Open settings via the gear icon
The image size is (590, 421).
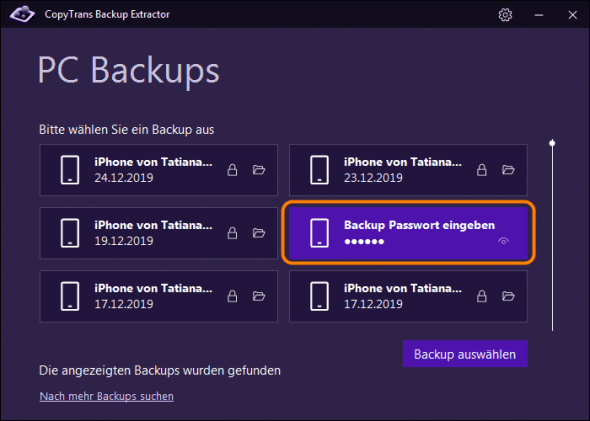click(505, 15)
